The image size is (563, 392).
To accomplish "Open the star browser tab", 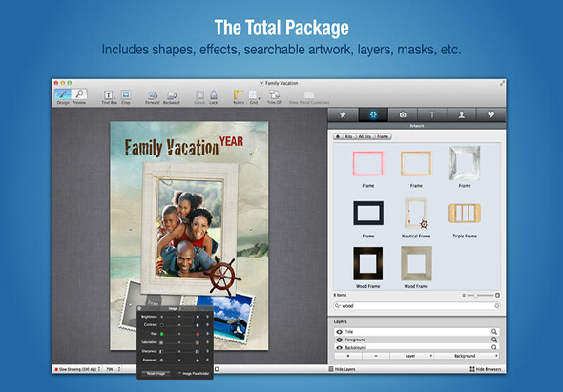I will click(x=343, y=114).
